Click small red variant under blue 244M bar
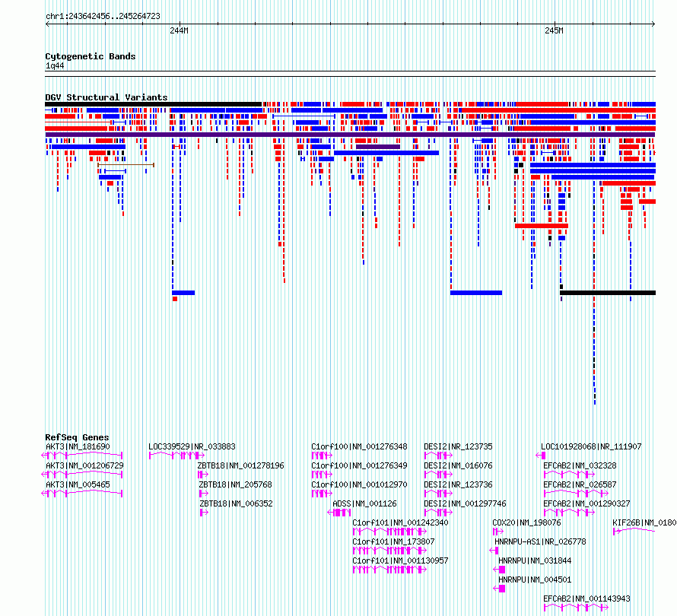Image resolution: width=677 pixels, height=616 pixels. (x=175, y=299)
